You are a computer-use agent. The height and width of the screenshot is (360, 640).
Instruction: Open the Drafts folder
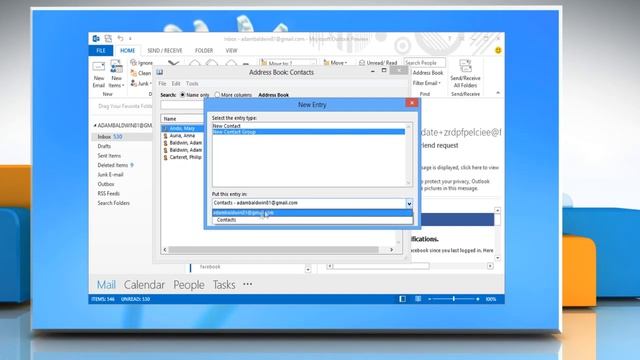(104, 146)
